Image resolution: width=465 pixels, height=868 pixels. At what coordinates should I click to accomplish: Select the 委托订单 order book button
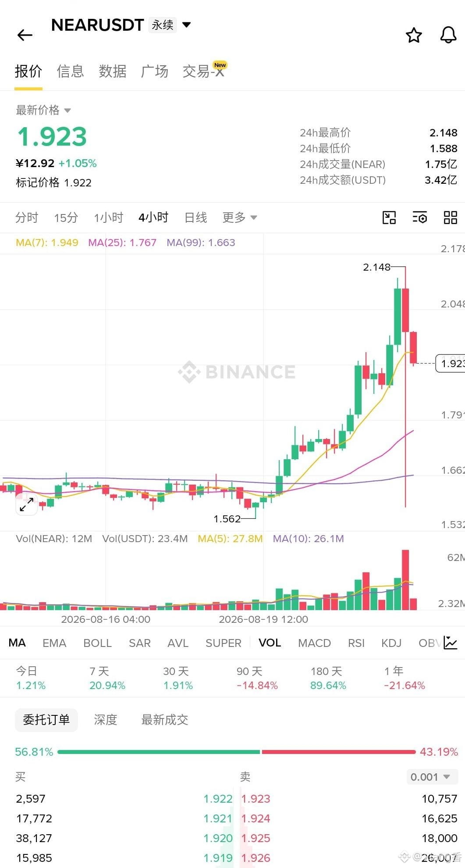pyautogui.click(x=46, y=720)
